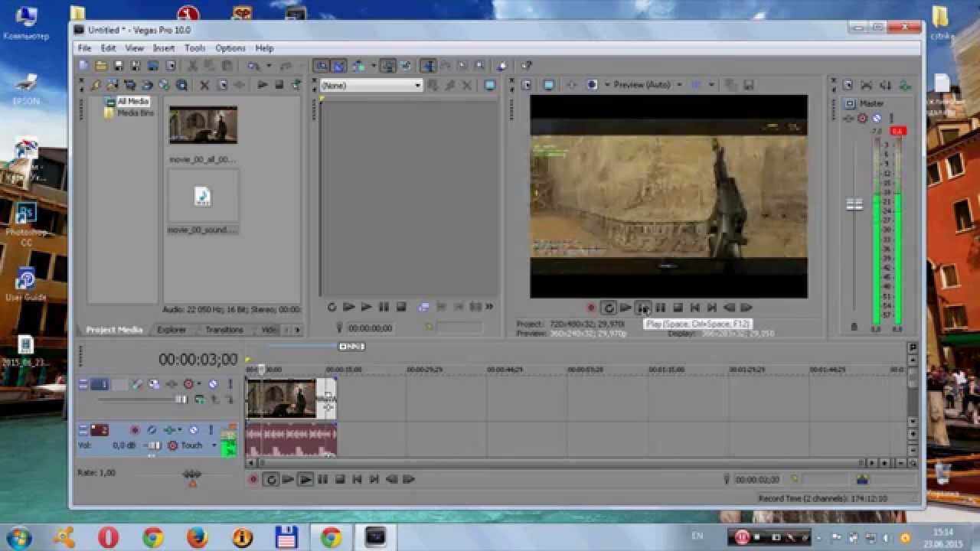The height and width of the screenshot is (551, 980).
Task: Click the Media FX icon in Project Media
Action: click(240, 85)
